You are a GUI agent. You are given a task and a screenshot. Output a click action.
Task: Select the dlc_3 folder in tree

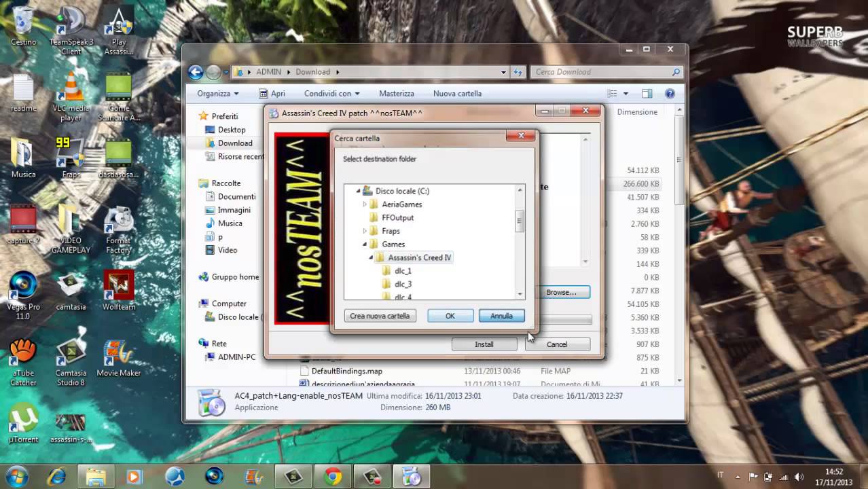[403, 285]
